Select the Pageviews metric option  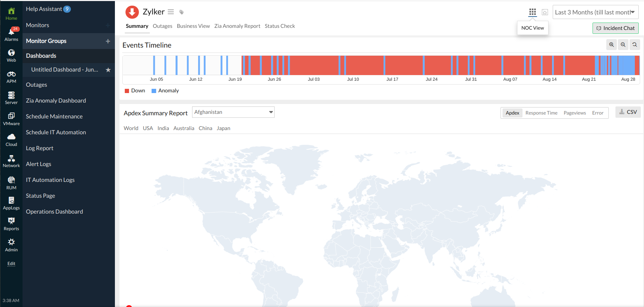tap(575, 113)
